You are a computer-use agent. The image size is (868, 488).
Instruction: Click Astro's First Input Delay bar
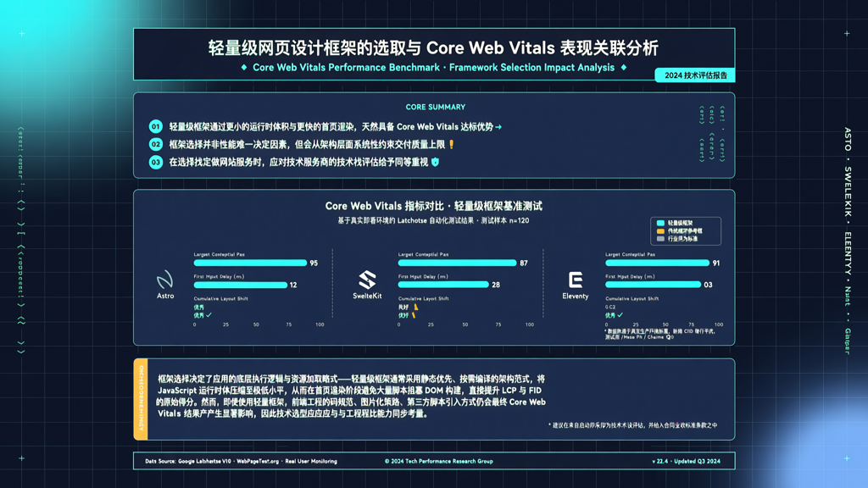[x=240, y=285]
